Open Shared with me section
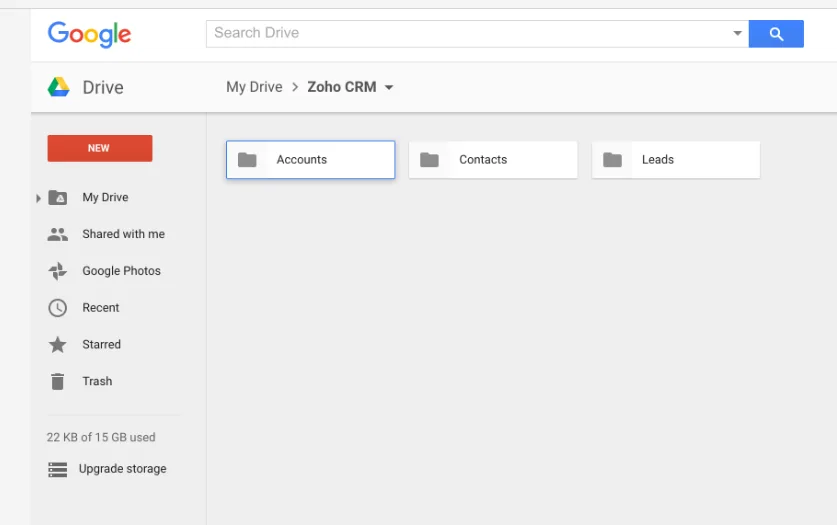Image resolution: width=837 pixels, height=525 pixels. (123, 234)
